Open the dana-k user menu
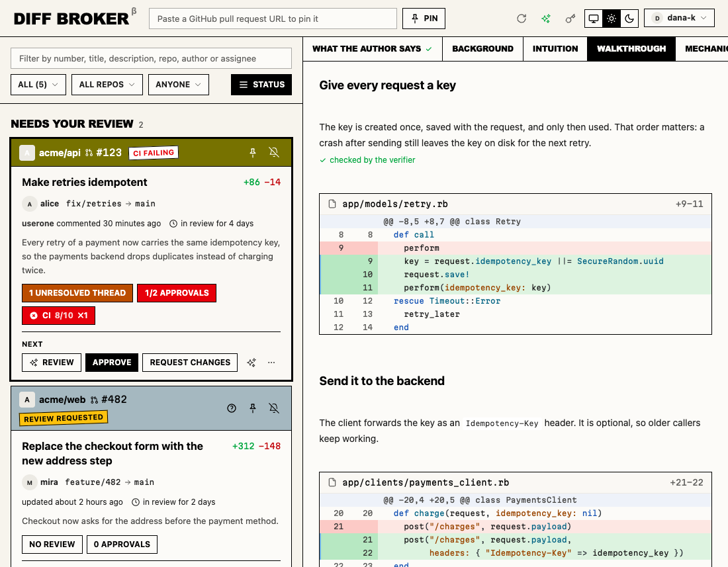The height and width of the screenshot is (567, 728). pos(679,18)
